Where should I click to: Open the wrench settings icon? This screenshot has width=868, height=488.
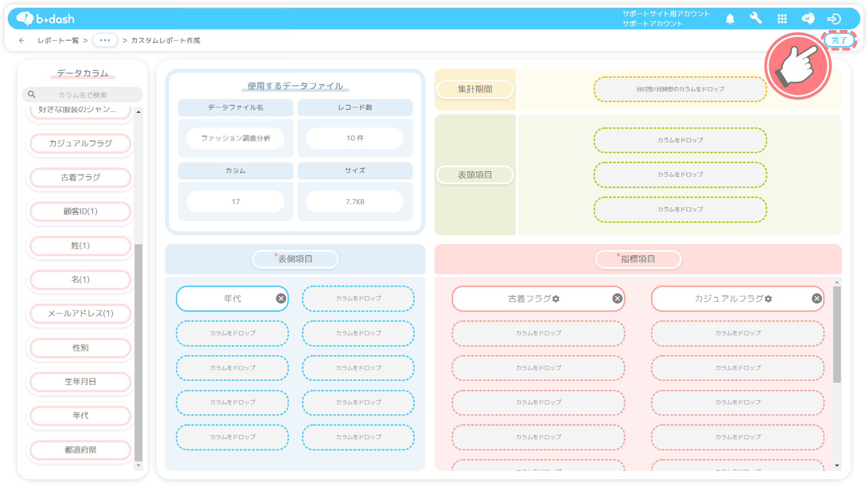coord(755,18)
